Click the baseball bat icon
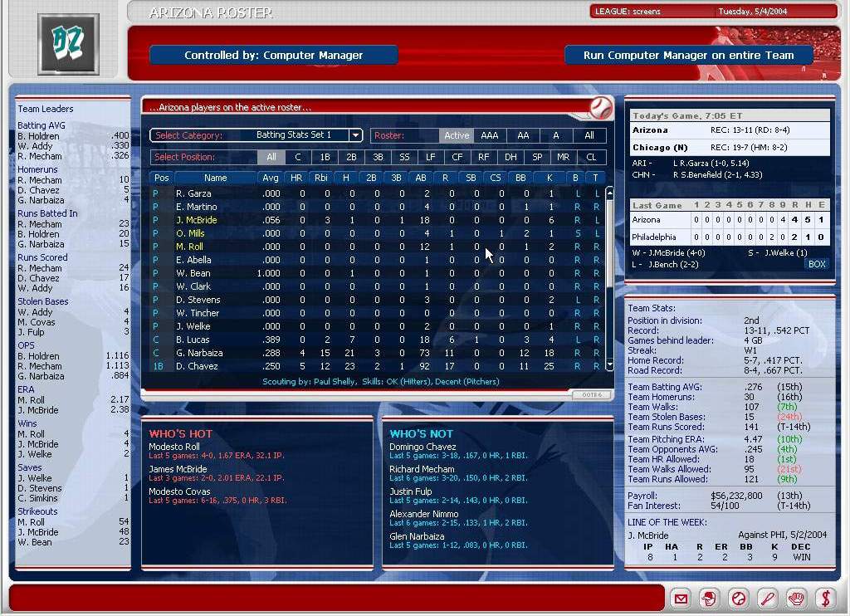Image resolution: width=850 pixels, height=616 pixels. click(x=767, y=599)
